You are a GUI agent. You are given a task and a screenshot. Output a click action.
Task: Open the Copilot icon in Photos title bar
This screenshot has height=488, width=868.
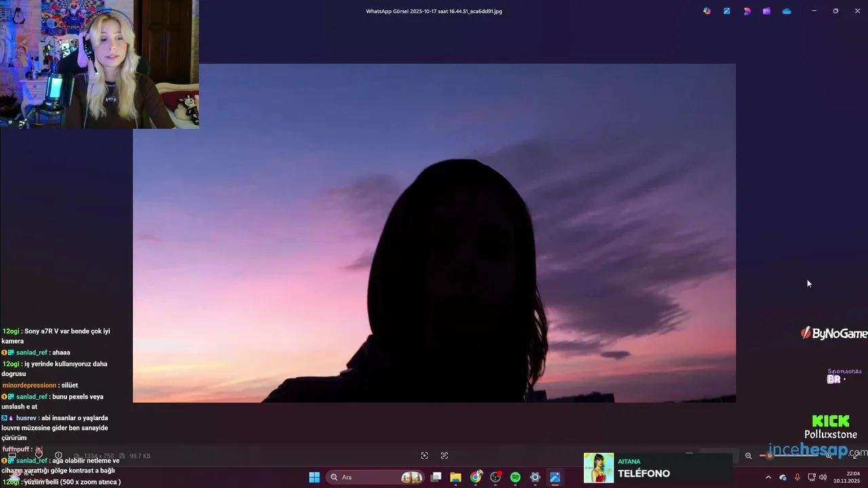707,11
